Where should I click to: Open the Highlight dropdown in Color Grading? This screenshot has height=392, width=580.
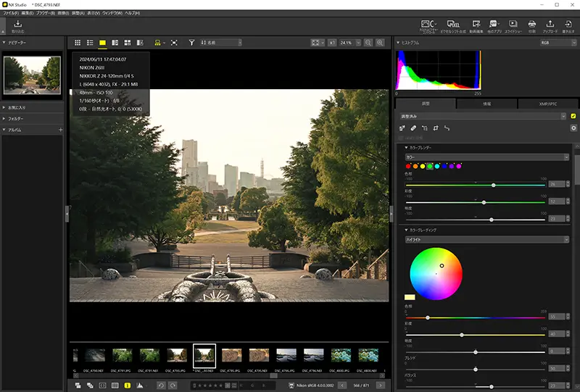tap(486, 239)
